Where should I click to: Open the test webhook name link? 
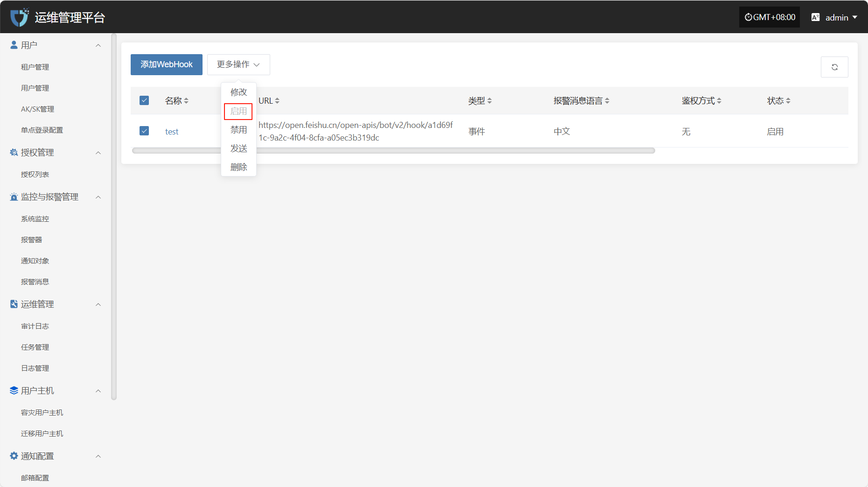click(x=172, y=132)
